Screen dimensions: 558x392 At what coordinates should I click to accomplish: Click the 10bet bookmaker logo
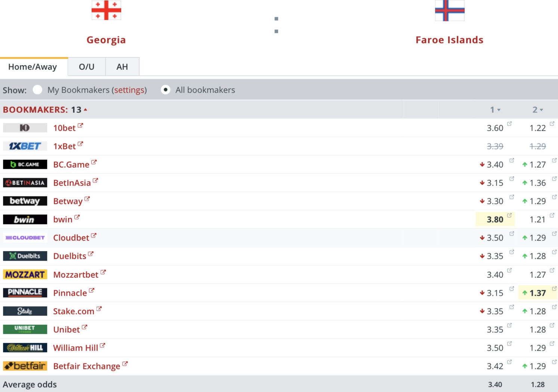pyautogui.click(x=25, y=128)
